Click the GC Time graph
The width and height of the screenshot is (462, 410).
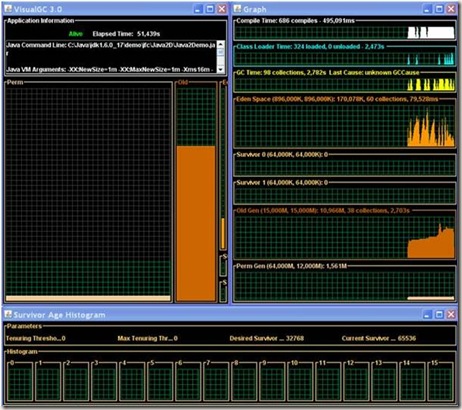[x=345, y=84]
